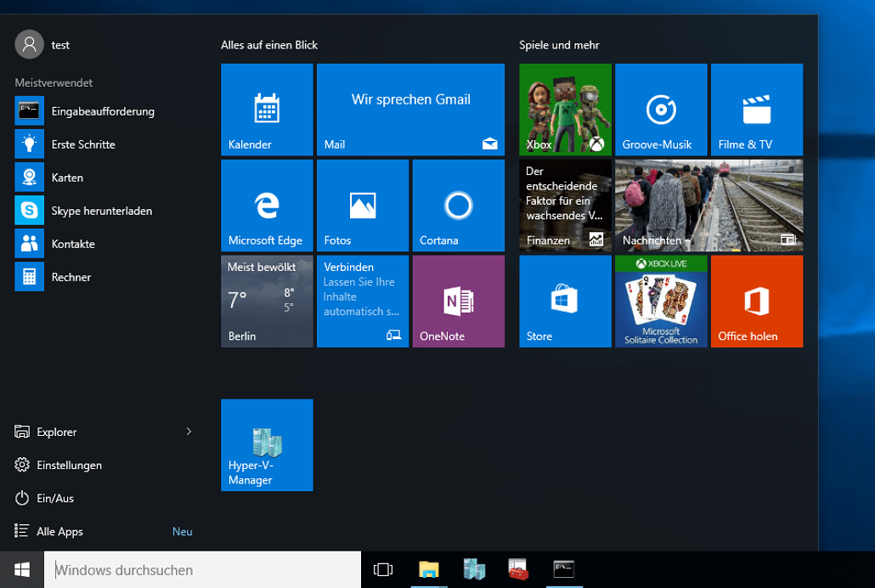Expand the Explorer submenu arrow
The height and width of the screenshot is (588, 875).
pos(189,432)
